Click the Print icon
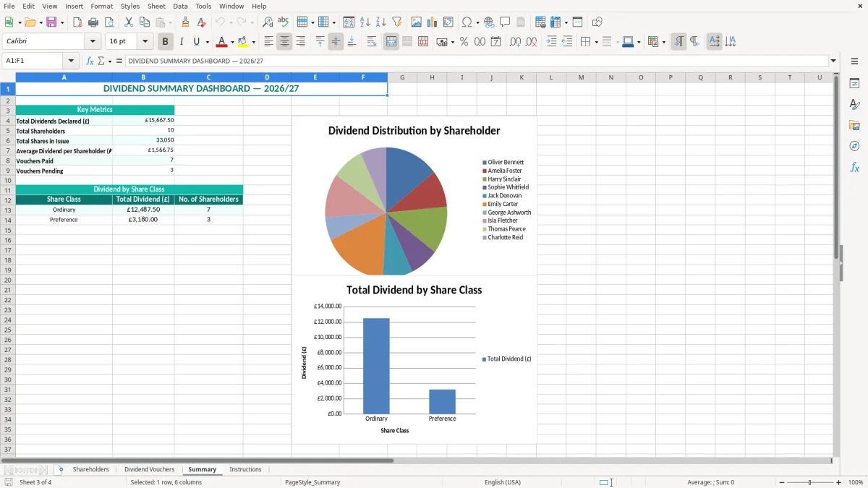Image resolution: width=868 pixels, height=488 pixels. click(93, 22)
